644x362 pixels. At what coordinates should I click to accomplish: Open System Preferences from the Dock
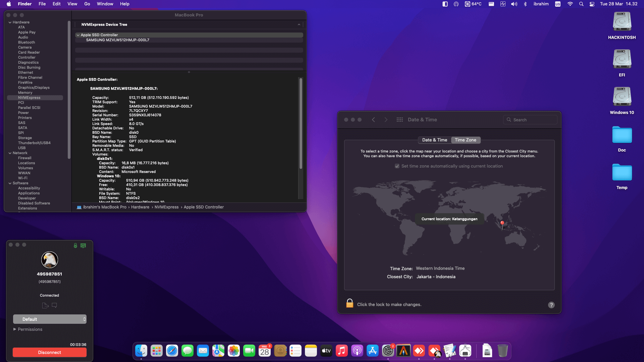click(388, 351)
